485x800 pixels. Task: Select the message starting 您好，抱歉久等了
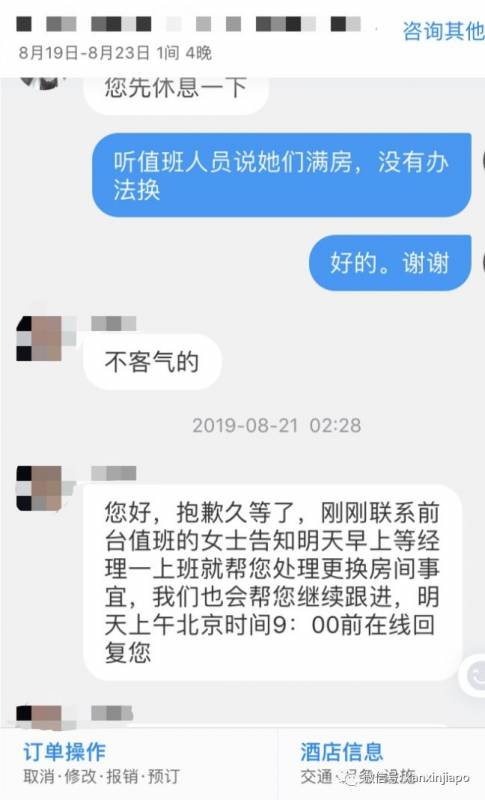coord(273,582)
